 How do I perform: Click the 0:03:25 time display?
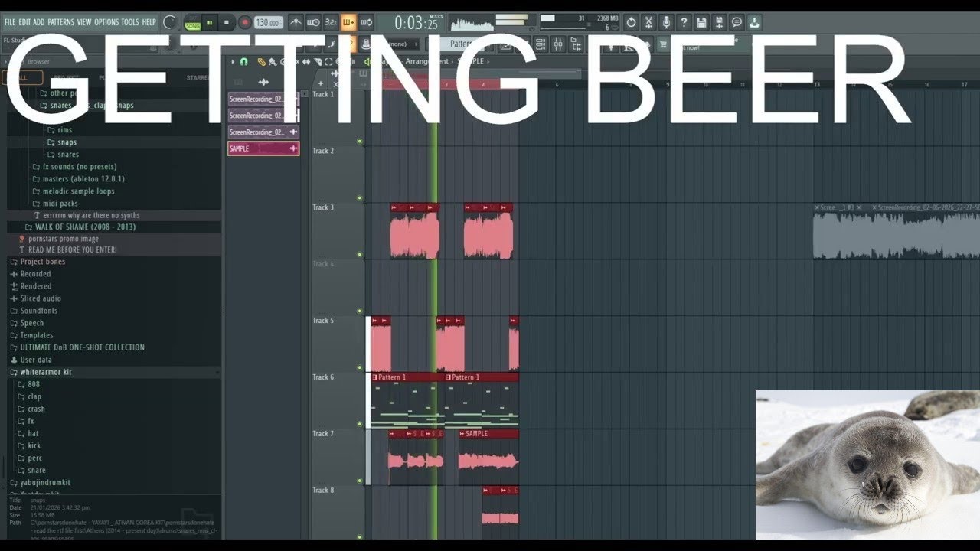415,23
